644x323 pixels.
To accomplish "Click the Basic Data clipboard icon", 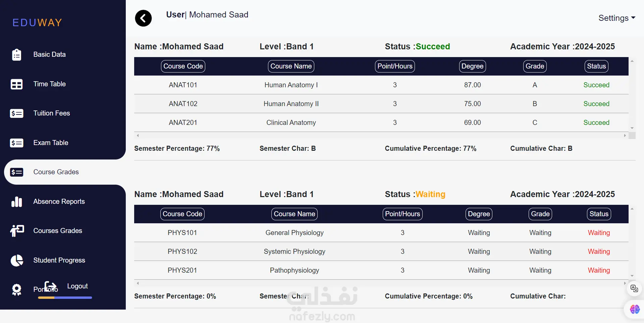I will (16, 55).
